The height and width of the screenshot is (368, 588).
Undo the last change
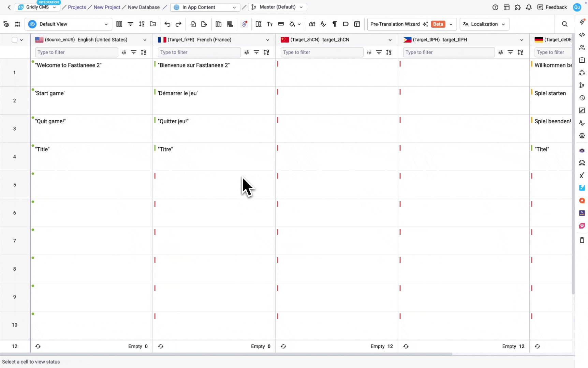pyautogui.click(x=167, y=24)
